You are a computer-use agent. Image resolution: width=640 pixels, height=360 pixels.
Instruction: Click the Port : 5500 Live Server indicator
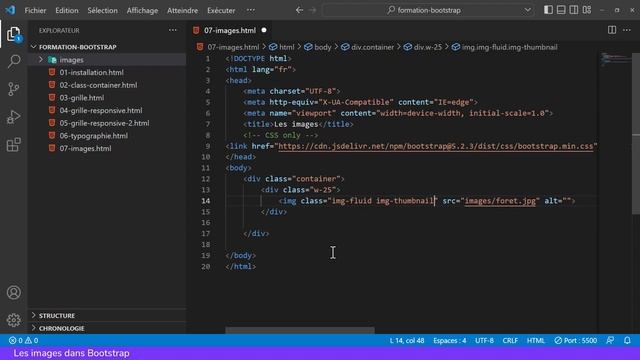coord(576,340)
